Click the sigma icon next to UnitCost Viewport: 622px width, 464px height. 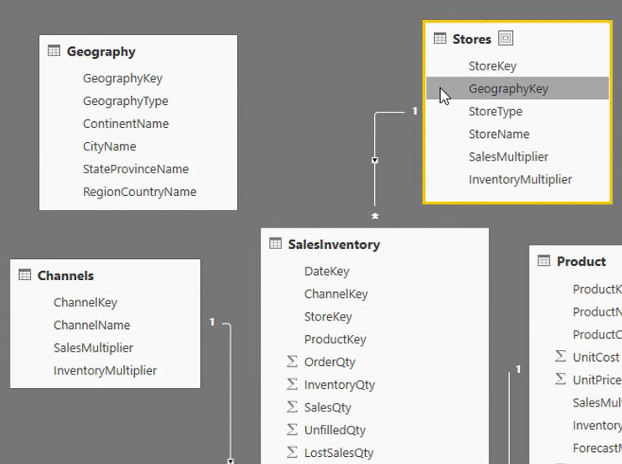pos(560,356)
